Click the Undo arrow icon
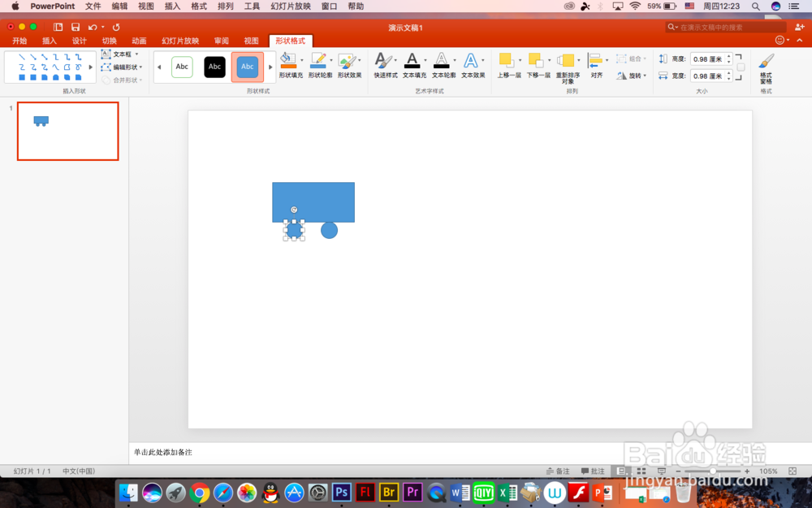Screen dimensions: 812x508 93,27
